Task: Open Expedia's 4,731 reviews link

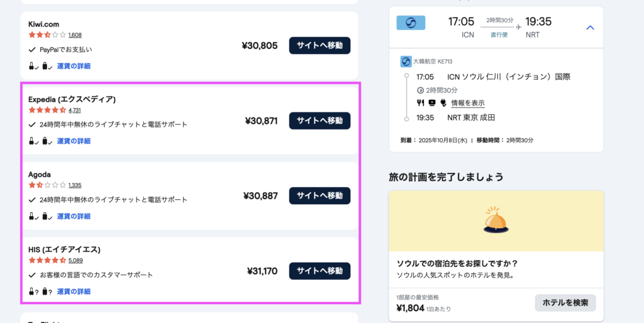Action: (x=75, y=110)
